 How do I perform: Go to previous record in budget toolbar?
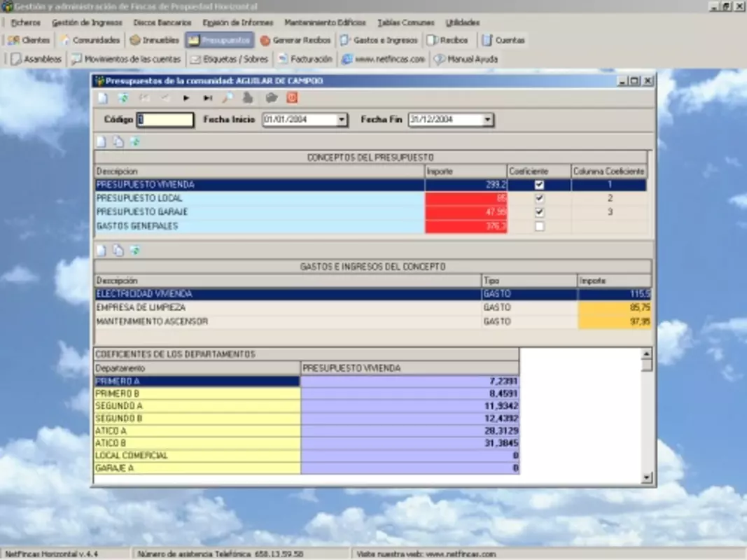coord(165,98)
